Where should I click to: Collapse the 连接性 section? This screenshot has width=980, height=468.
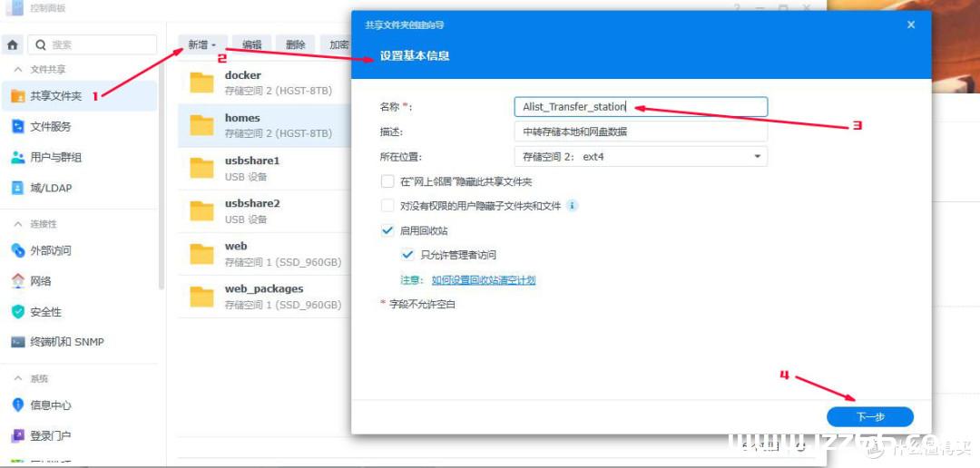coord(18,224)
